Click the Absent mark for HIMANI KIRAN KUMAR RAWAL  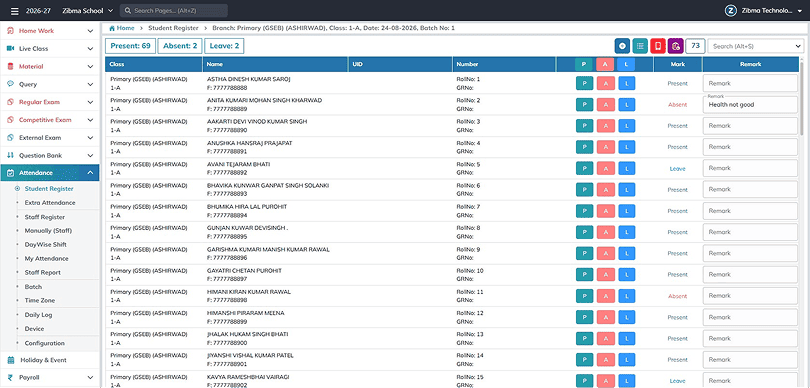click(x=677, y=297)
